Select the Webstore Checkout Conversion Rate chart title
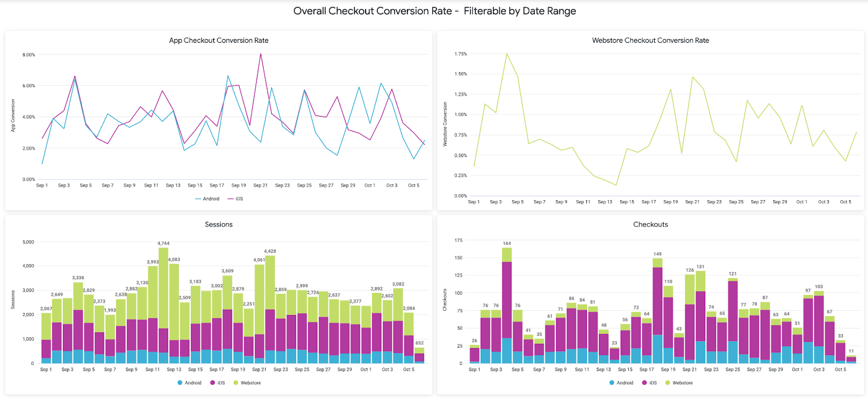Viewport: 868px width, 398px height. tap(650, 40)
